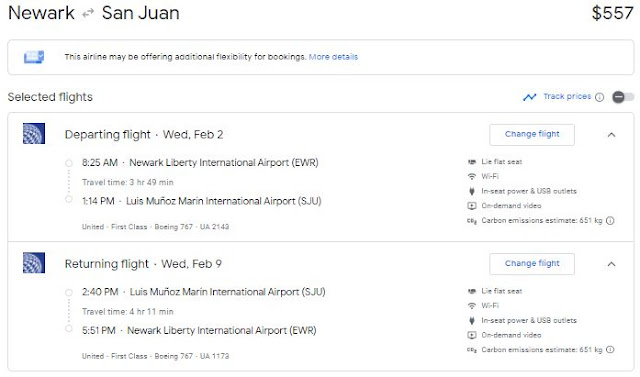The width and height of the screenshot is (640, 377).
Task: Click the Track prices label
Action: [x=567, y=97]
